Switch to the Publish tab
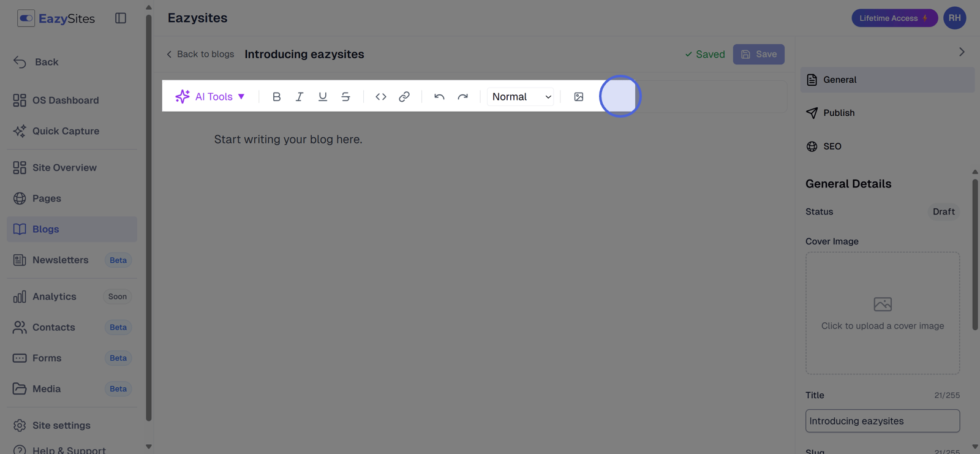This screenshot has height=454, width=980. tap(887, 113)
